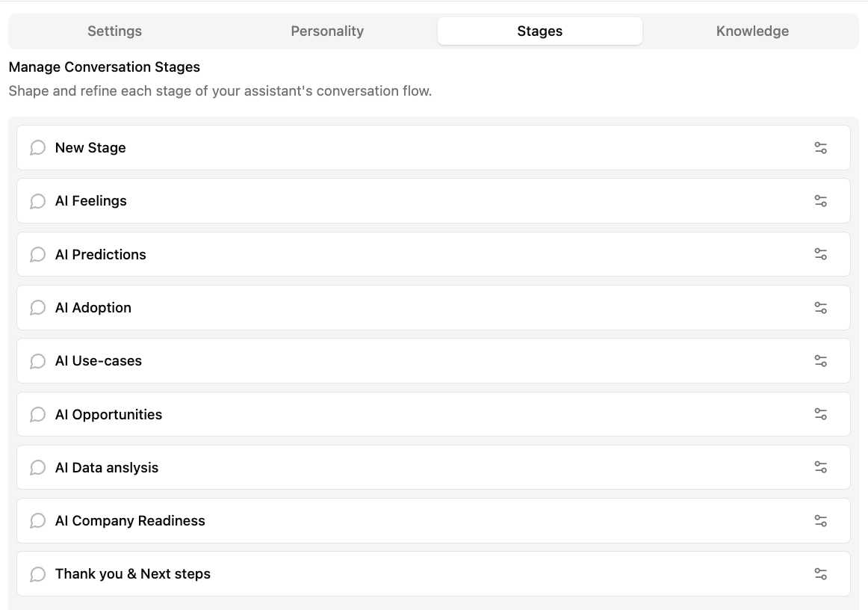
Task: Open settings sliders icon for AI Feelings
Action: [x=820, y=201]
